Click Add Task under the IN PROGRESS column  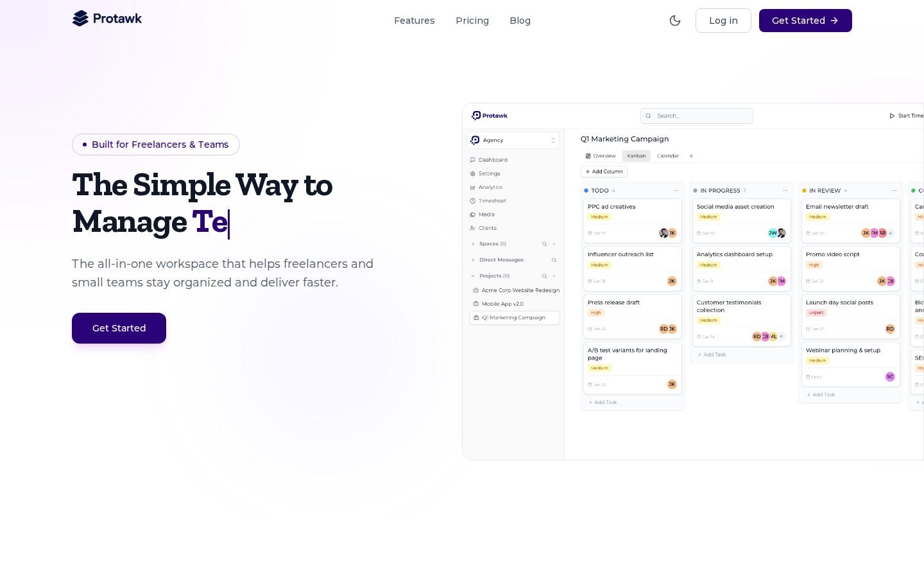(x=712, y=355)
